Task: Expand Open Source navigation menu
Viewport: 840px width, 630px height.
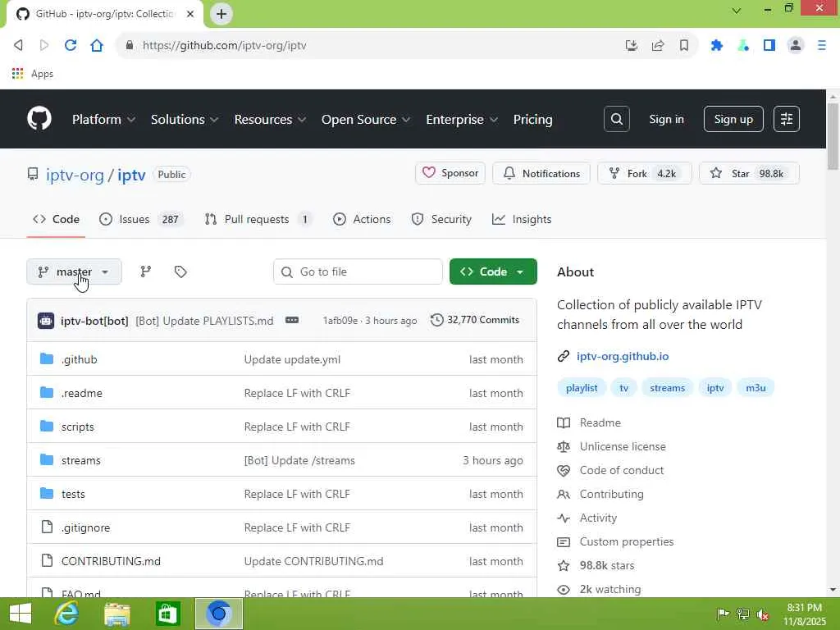Action: click(366, 120)
